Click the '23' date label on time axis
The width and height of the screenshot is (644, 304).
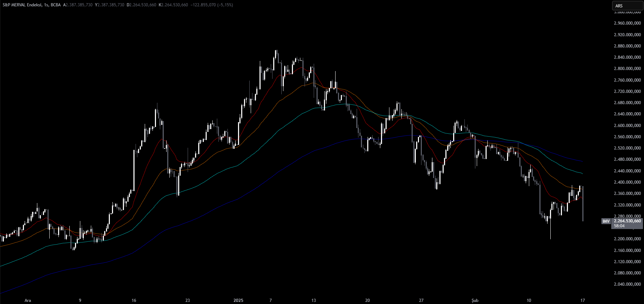(x=188, y=300)
